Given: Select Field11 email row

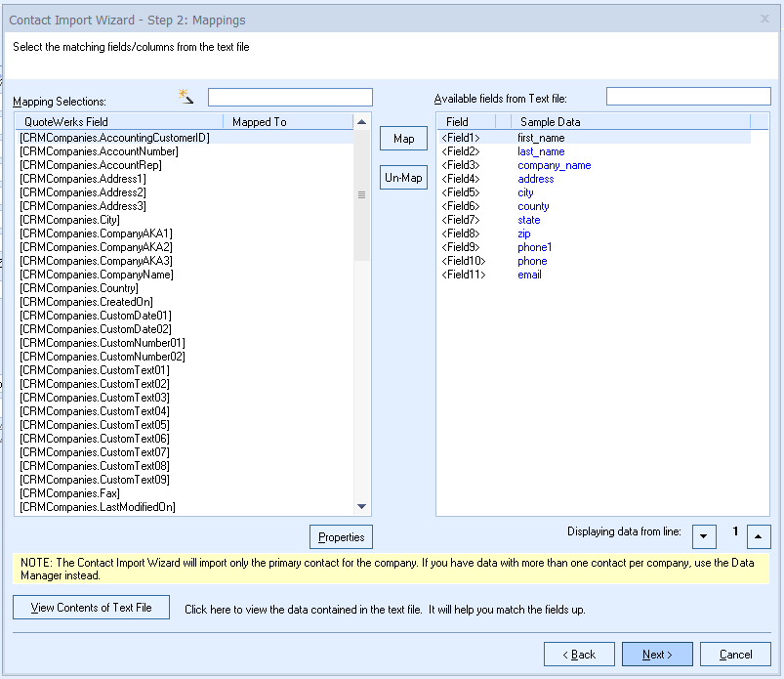Looking at the screenshot, I should [529, 275].
